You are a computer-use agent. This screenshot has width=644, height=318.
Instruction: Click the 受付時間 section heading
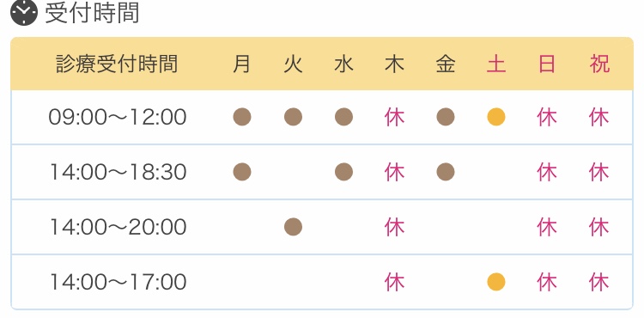pyautogui.click(x=92, y=13)
